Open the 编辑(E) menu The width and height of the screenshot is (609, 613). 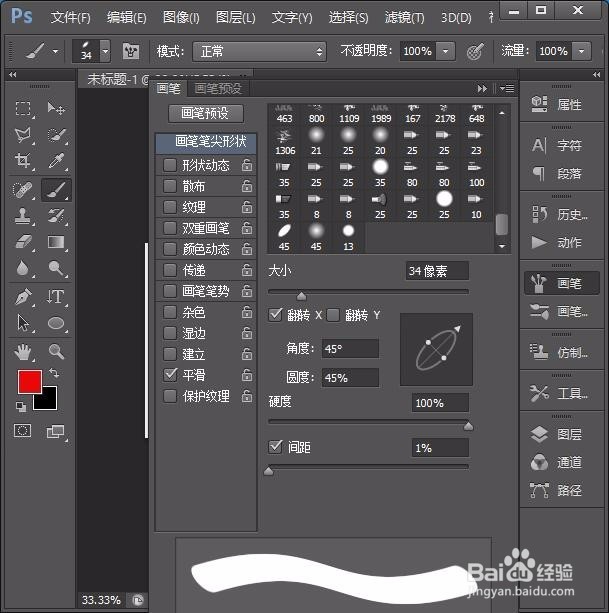pyautogui.click(x=127, y=18)
